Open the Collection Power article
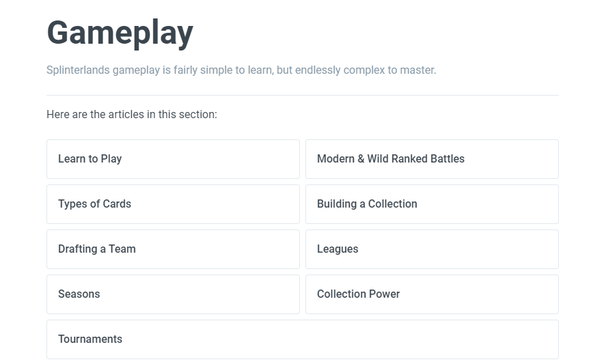Image resolution: width=606 pixels, height=364 pixels. (x=358, y=294)
